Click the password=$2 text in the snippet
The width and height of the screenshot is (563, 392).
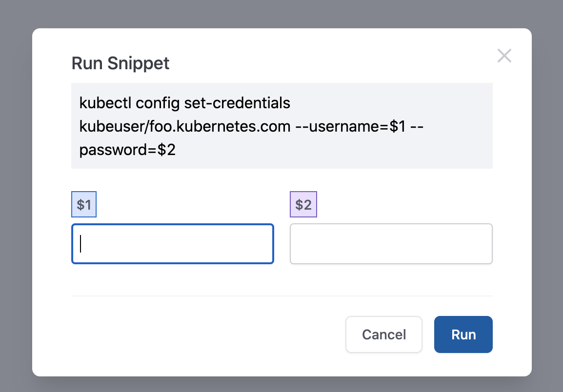click(x=127, y=150)
